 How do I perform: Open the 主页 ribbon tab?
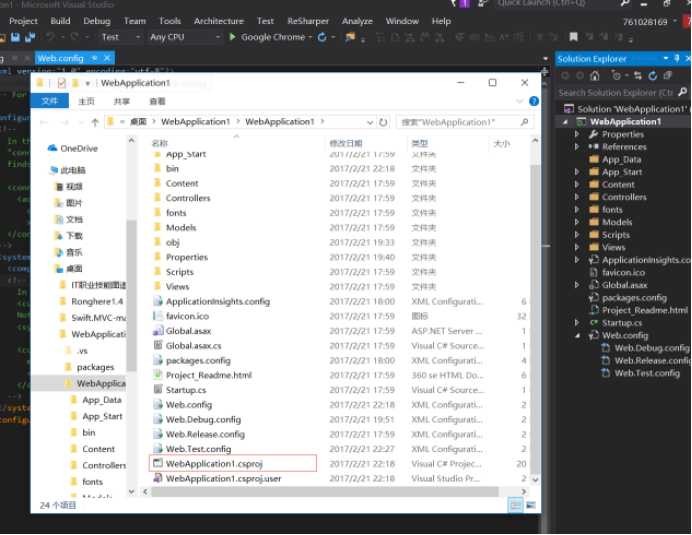point(86,101)
